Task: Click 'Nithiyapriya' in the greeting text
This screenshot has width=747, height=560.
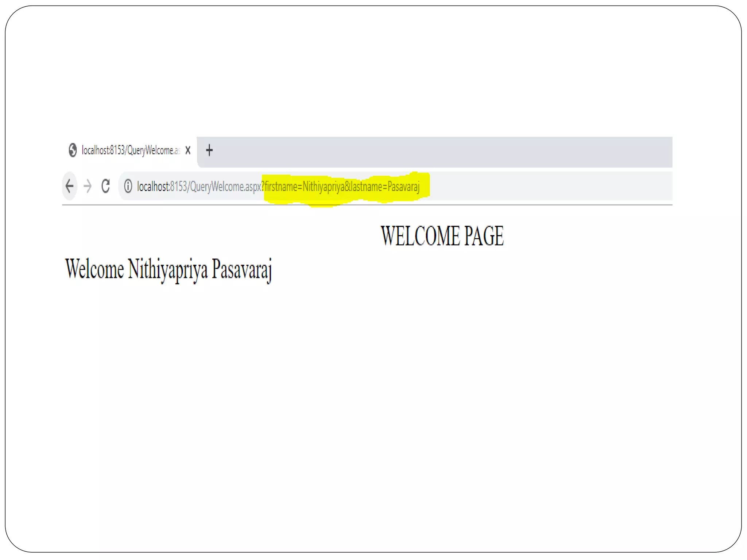Action: coord(168,270)
